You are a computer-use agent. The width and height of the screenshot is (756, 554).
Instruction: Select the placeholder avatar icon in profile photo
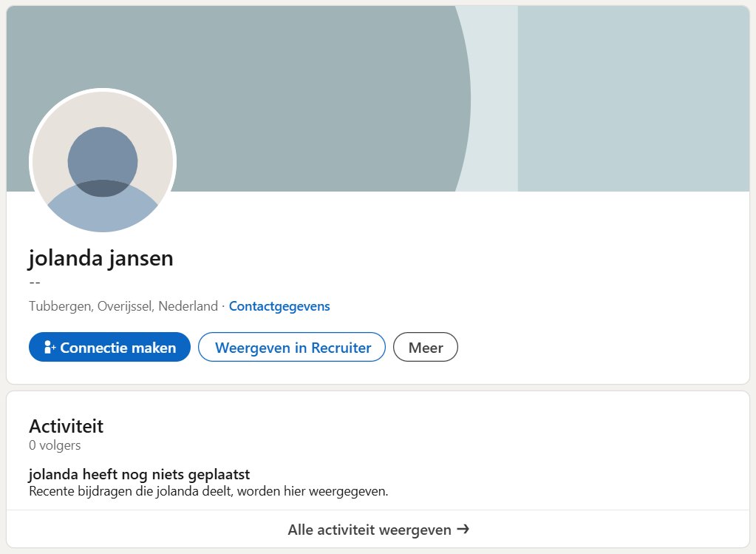click(102, 159)
